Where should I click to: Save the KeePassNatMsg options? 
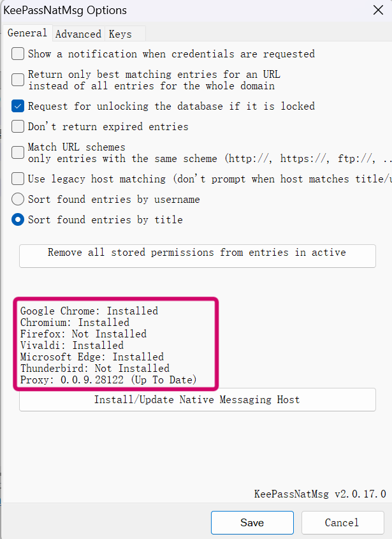pos(252,522)
